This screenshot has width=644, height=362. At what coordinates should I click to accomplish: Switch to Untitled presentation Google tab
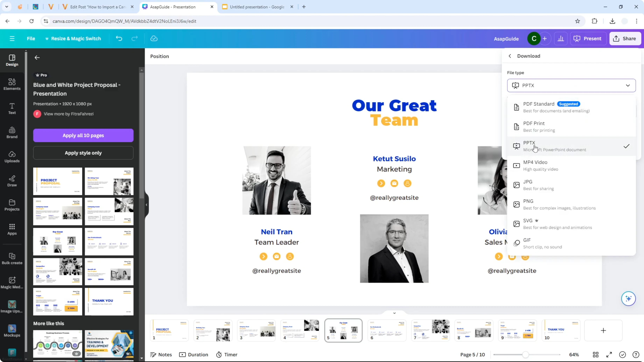click(x=257, y=7)
